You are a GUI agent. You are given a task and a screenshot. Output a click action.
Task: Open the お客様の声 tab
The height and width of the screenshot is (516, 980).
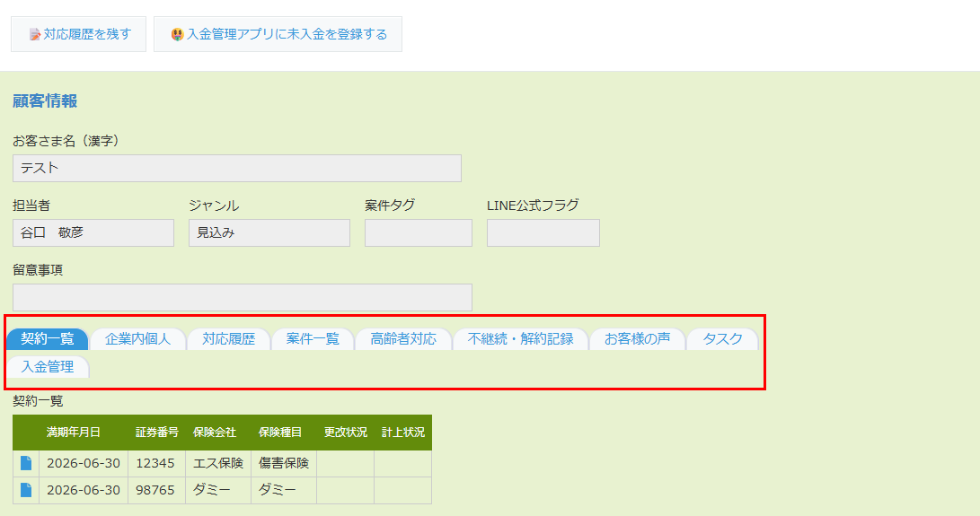(x=637, y=339)
